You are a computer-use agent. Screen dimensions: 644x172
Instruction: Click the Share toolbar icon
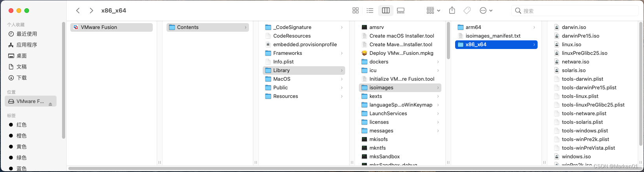(x=452, y=11)
